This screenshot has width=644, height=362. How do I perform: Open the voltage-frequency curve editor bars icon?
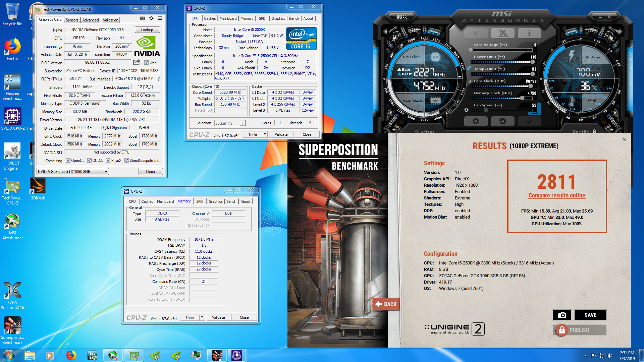click(469, 81)
